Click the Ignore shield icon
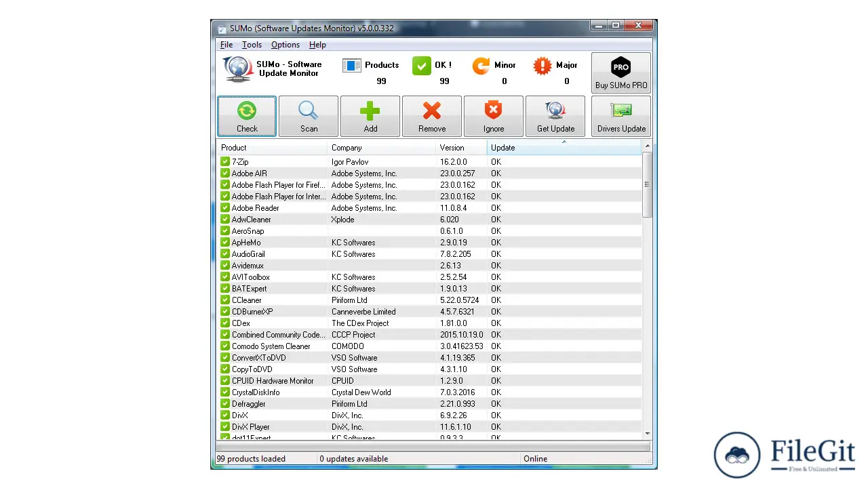Image resolution: width=868 pixels, height=488 pixels. click(x=494, y=116)
